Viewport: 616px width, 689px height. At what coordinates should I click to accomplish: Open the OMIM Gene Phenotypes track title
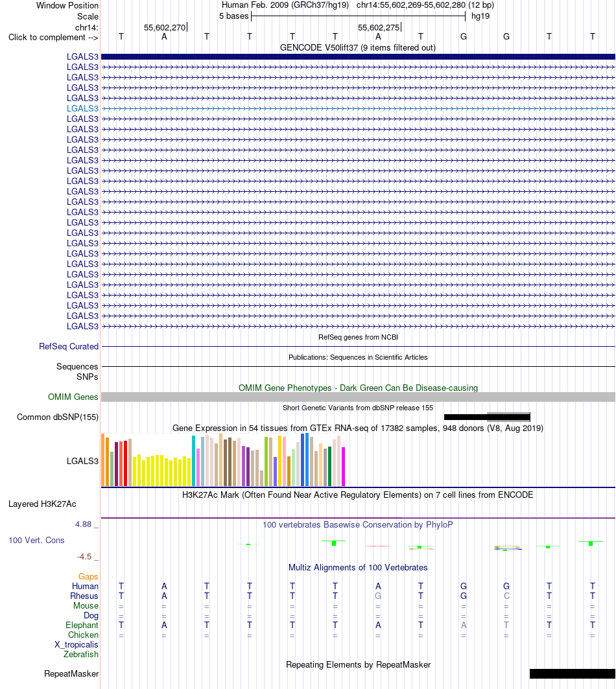tap(358, 388)
